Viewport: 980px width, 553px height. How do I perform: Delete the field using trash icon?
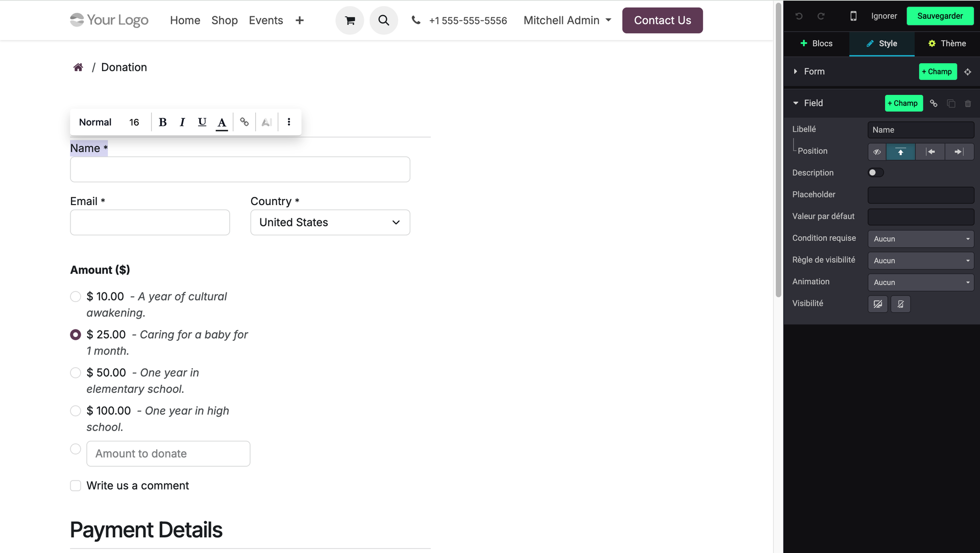pyautogui.click(x=968, y=104)
